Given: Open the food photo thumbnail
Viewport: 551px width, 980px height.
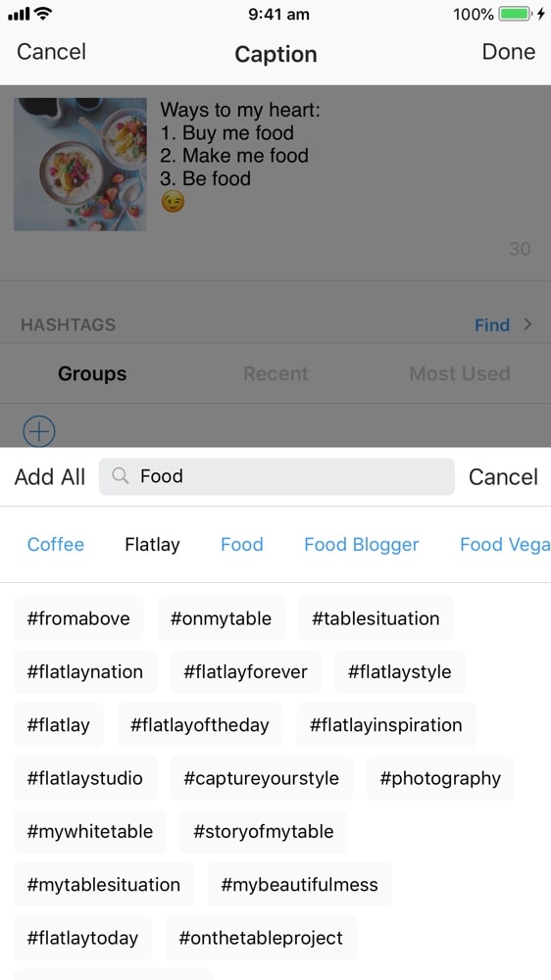Looking at the screenshot, I should [80, 165].
